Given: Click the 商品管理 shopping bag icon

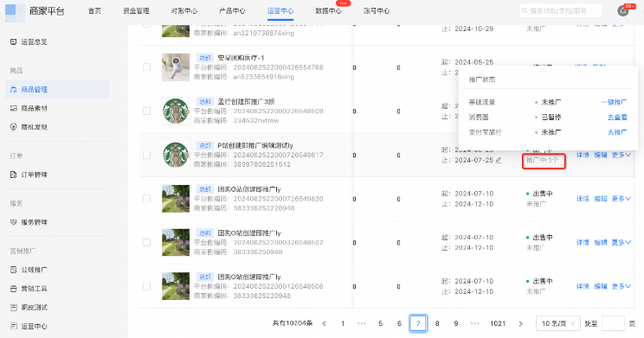Looking at the screenshot, I should [x=13, y=89].
